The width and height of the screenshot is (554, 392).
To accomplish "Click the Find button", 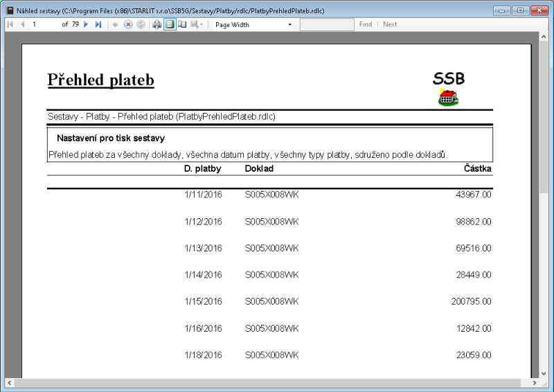I will (x=366, y=24).
